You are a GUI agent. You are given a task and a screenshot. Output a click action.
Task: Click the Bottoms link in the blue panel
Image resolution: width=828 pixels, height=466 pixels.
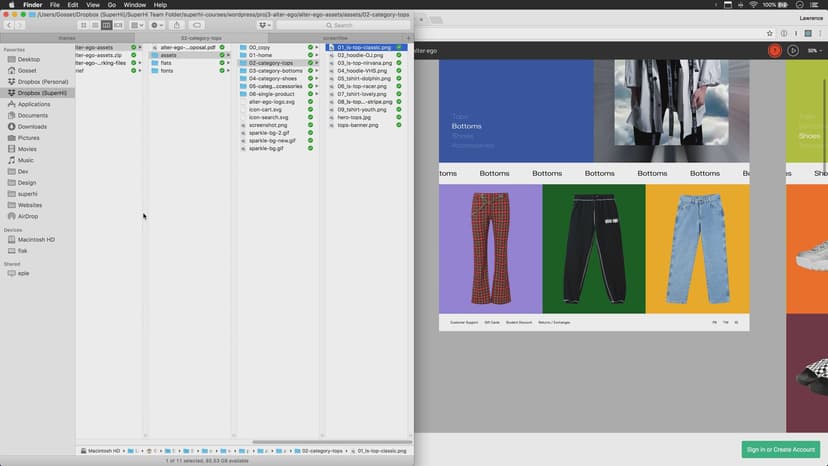tap(466, 126)
